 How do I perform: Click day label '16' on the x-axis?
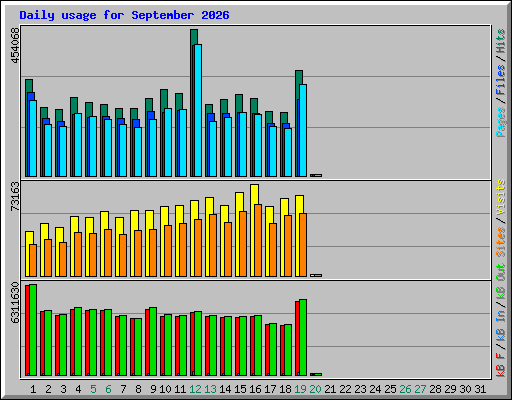[x=255, y=389]
